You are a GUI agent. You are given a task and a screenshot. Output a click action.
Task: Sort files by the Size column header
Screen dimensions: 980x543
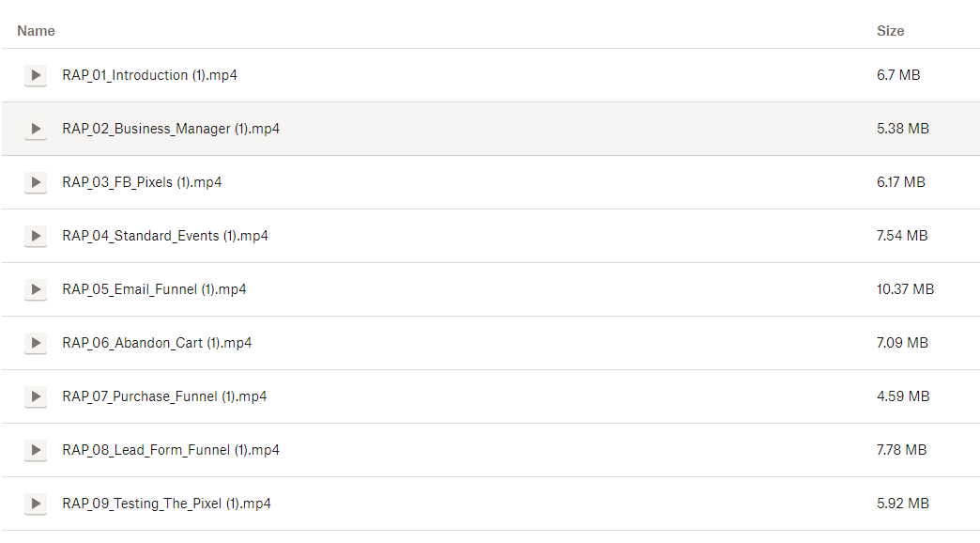pyautogui.click(x=890, y=31)
